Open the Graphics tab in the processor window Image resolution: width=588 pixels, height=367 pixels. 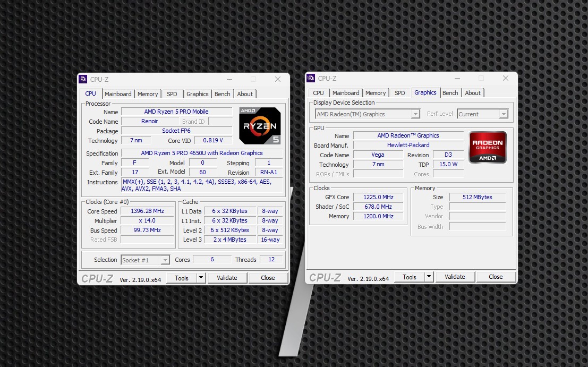point(197,94)
